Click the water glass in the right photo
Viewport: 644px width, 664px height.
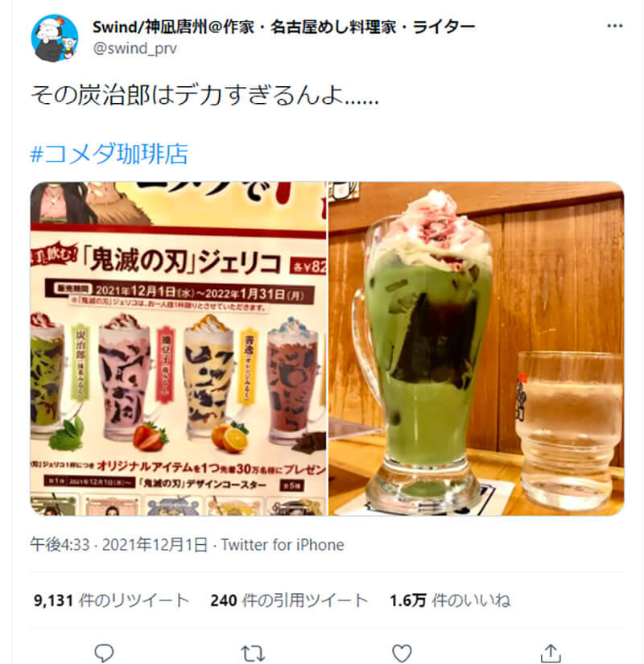click(x=569, y=427)
